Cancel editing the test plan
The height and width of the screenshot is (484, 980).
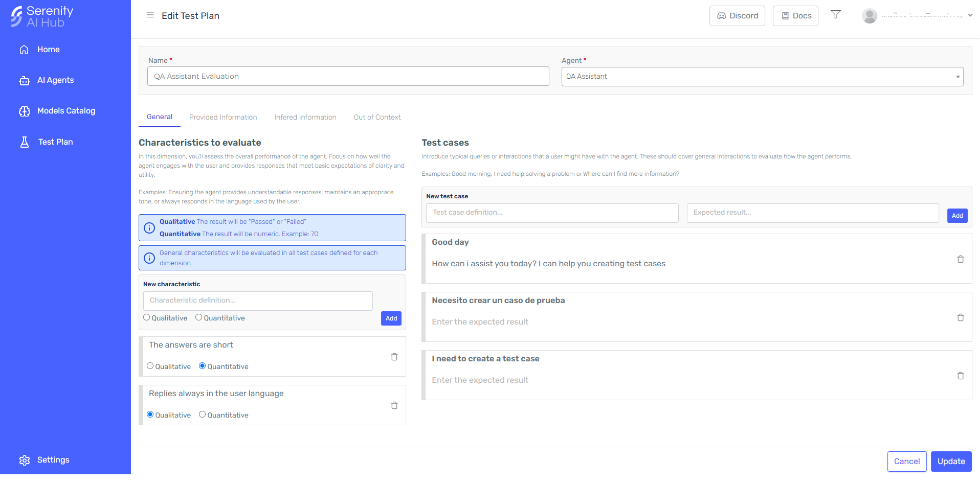point(907,462)
